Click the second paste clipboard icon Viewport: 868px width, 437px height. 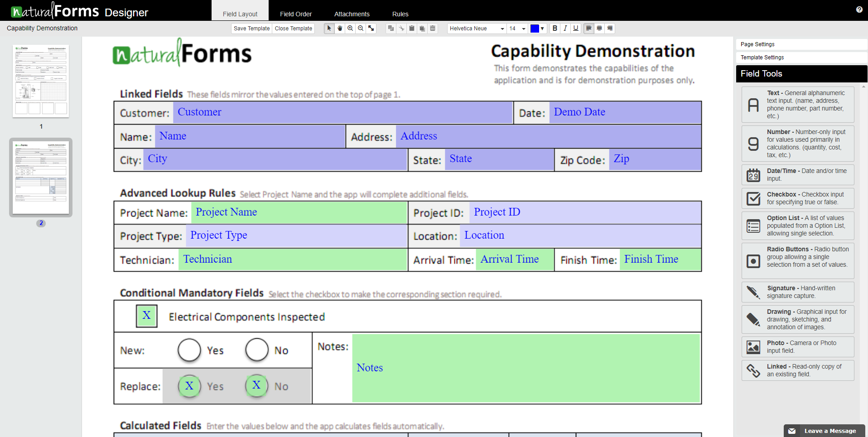(422, 28)
